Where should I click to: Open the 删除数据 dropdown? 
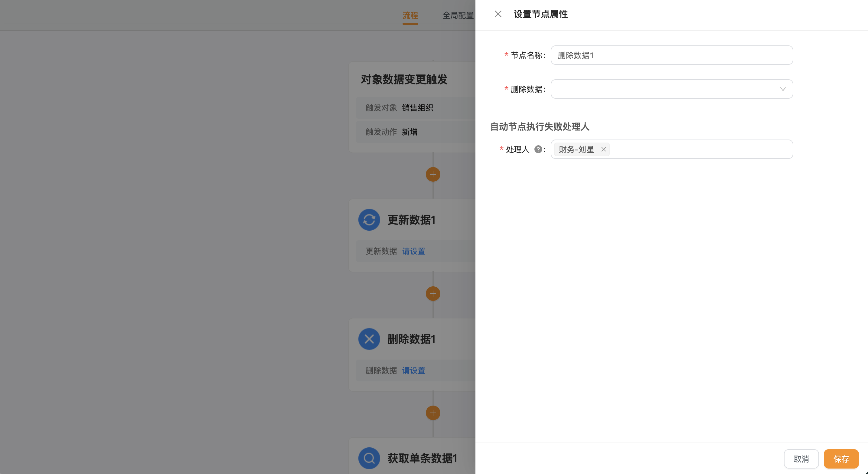[671, 89]
